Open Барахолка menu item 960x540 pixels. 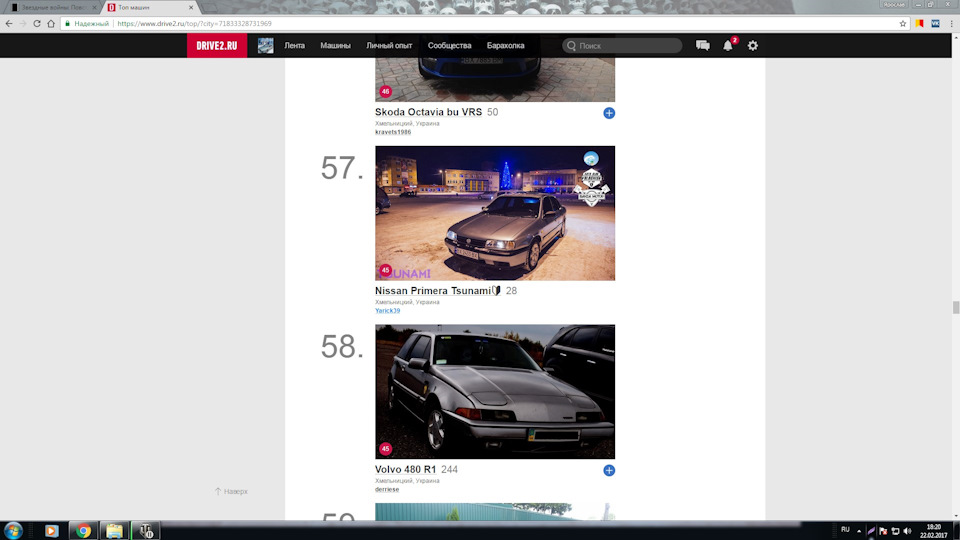tap(506, 46)
